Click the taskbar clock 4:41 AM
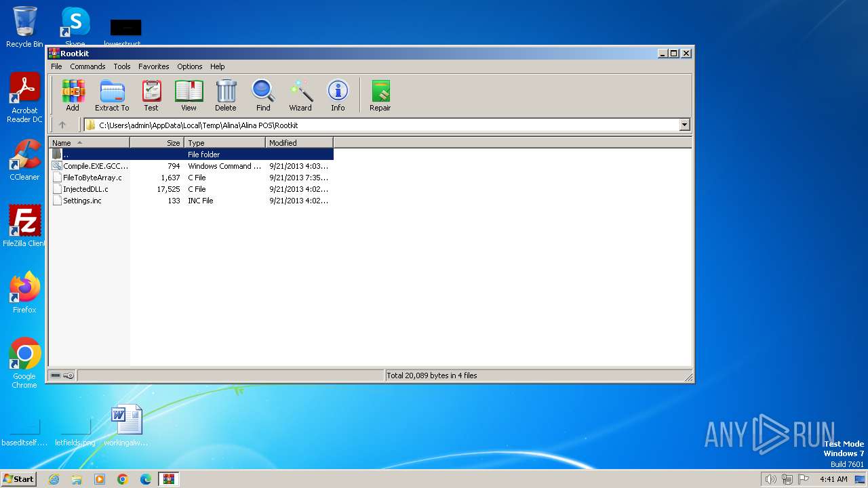This screenshot has width=868, height=488. pos(833,479)
